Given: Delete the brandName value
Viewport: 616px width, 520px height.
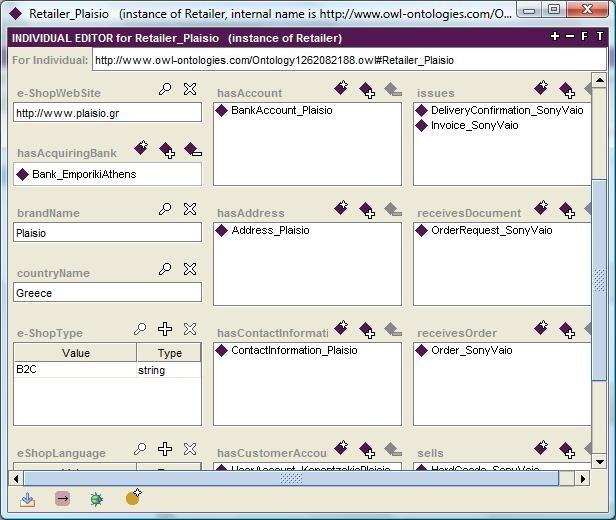Looking at the screenshot, I should (190, 209).
